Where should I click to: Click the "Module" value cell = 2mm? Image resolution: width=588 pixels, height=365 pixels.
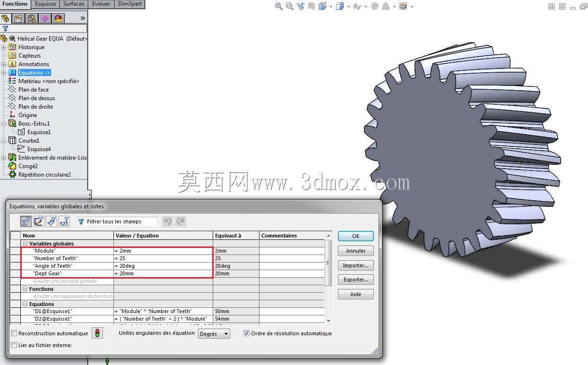pos(163,251)
